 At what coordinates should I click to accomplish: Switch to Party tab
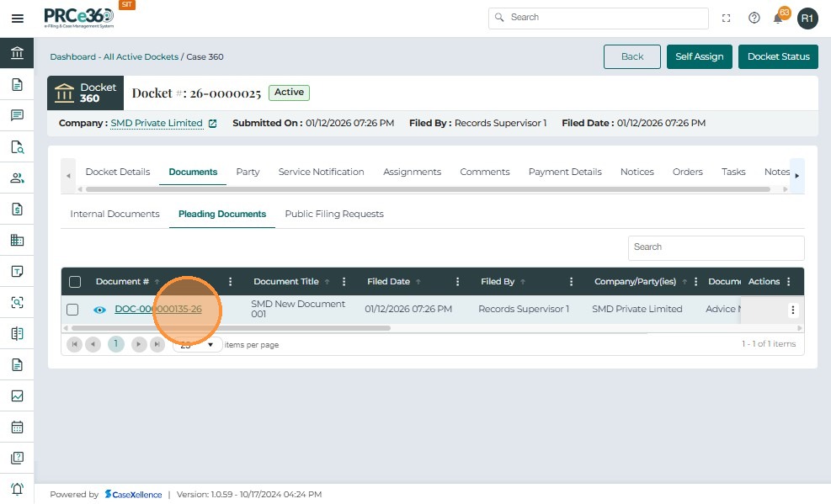(248, 172)
